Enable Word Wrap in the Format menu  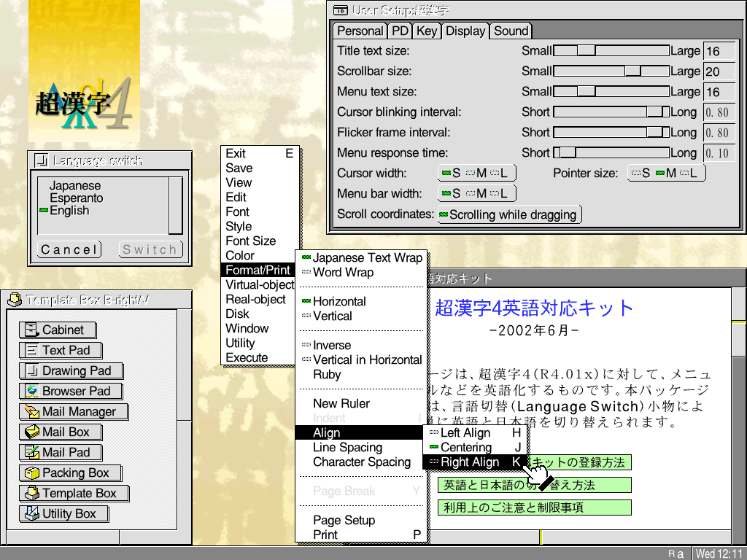pyautogui.click(x=343, y=272)
